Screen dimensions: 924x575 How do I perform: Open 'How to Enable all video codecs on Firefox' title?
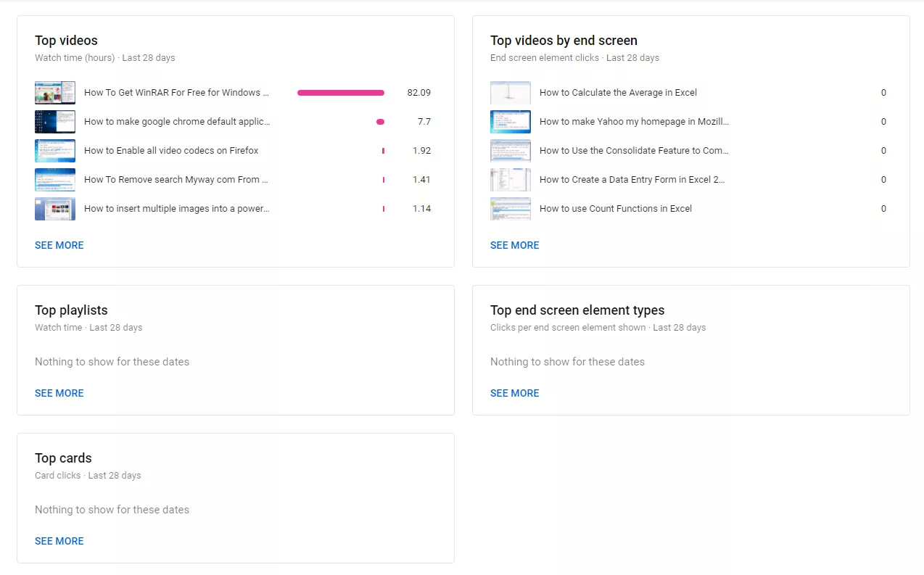click(x=171, y=151)
